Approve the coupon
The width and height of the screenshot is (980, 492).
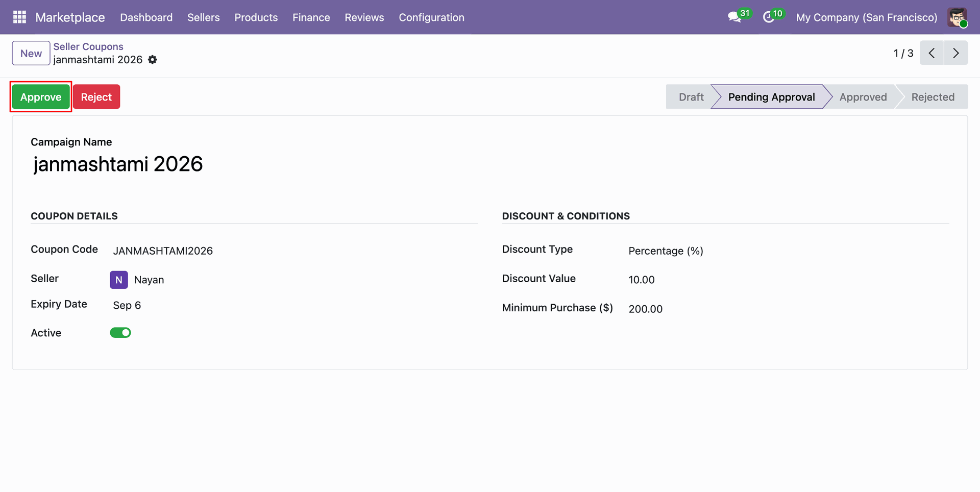(x=41, y=97)
